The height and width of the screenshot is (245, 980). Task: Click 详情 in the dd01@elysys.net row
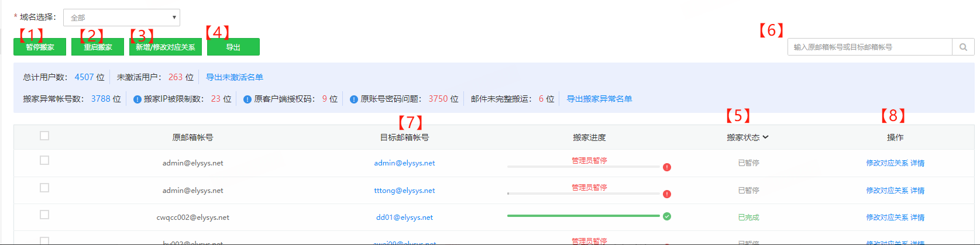(x=917, y=218)
